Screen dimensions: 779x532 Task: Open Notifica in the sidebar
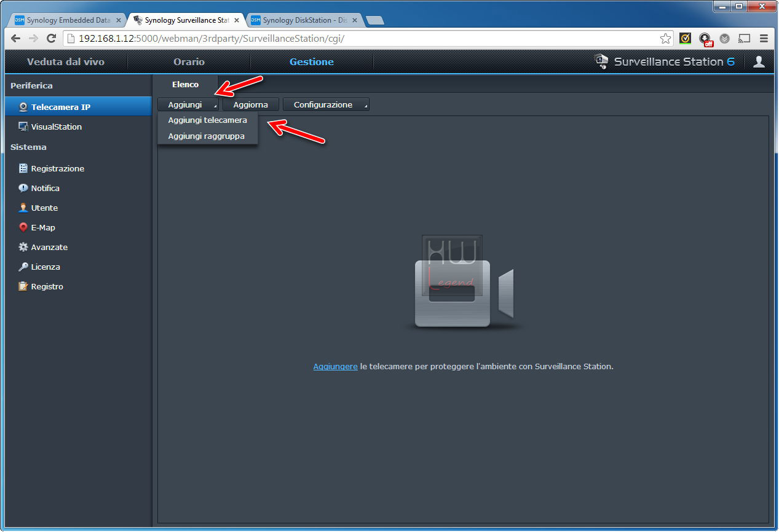click(78, 188)
